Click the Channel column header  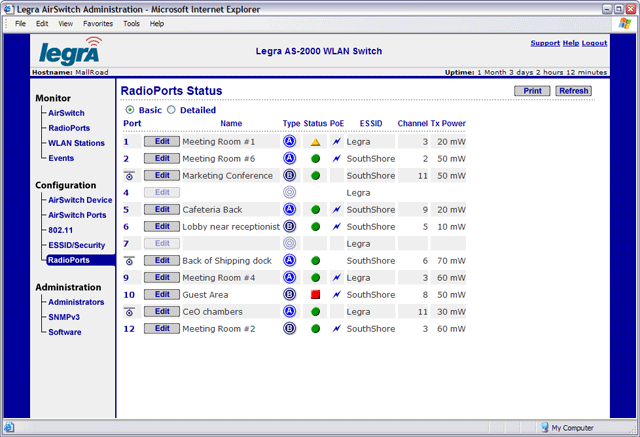click(413, 123)
